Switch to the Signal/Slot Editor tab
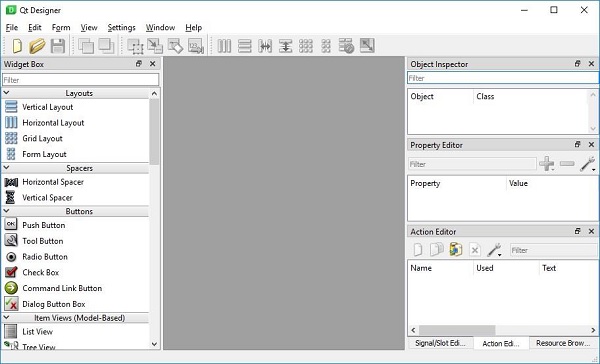The width and height of the screenshot is (600, 364). pyautogui.click(x=440, y=343)
